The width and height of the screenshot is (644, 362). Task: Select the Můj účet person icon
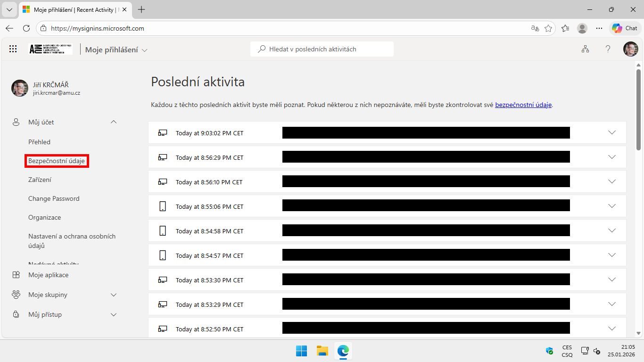click(x=16, y=122)
